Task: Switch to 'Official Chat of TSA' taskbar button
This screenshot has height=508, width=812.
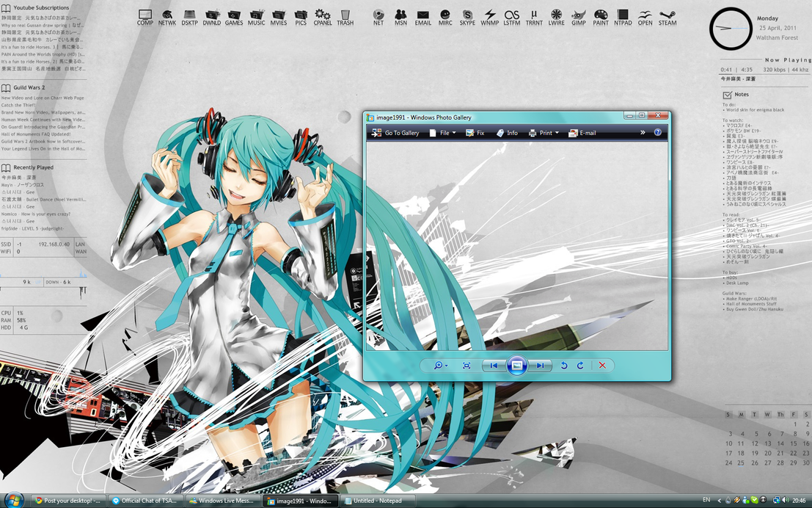Action: tap(145, 501)
